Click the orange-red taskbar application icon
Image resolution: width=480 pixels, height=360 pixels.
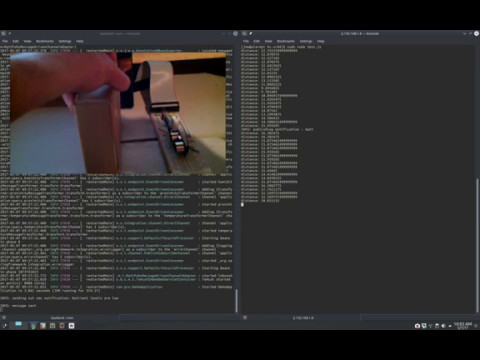click(43, 326)
